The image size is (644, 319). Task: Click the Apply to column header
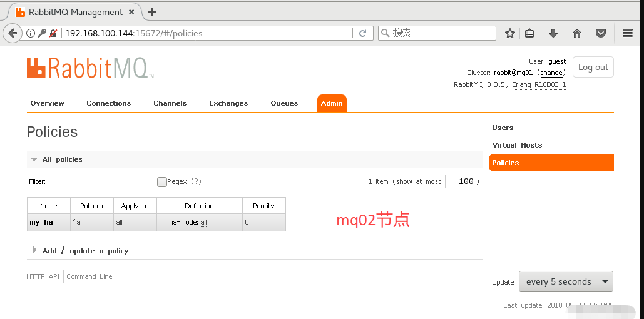tap(135, 206)
